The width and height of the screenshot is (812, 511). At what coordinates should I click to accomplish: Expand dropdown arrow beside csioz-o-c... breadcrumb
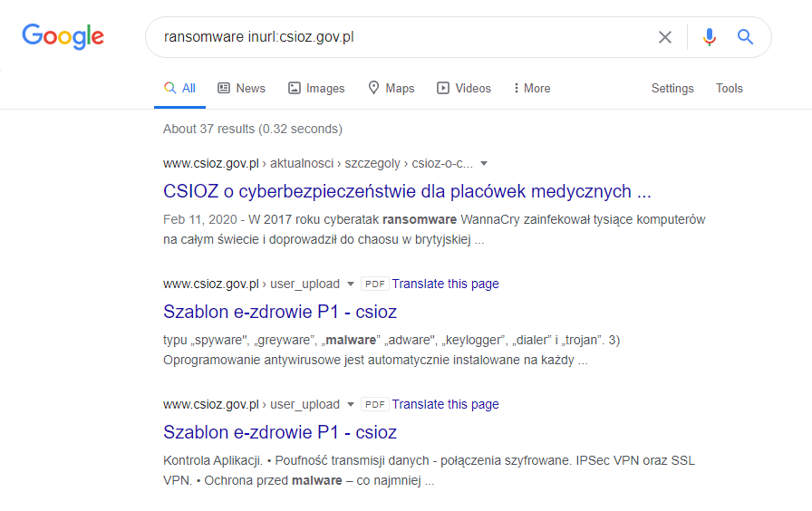point(484,164)
